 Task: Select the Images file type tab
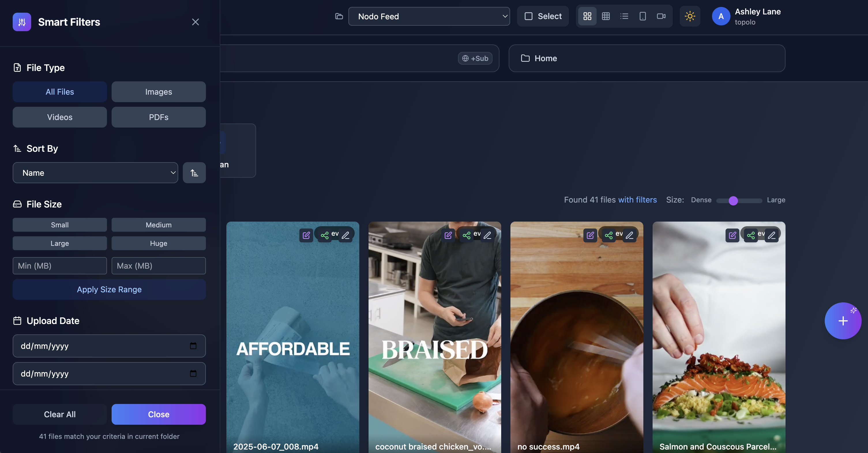[158, 92]
